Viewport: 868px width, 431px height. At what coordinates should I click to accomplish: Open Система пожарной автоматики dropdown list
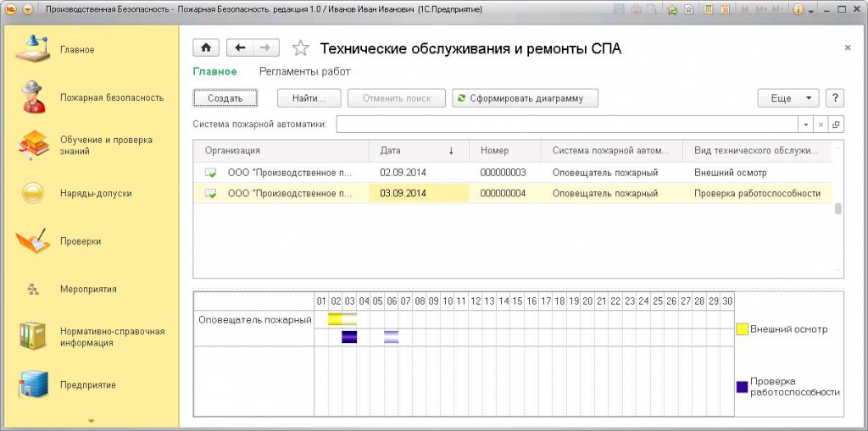click(805, 124)
